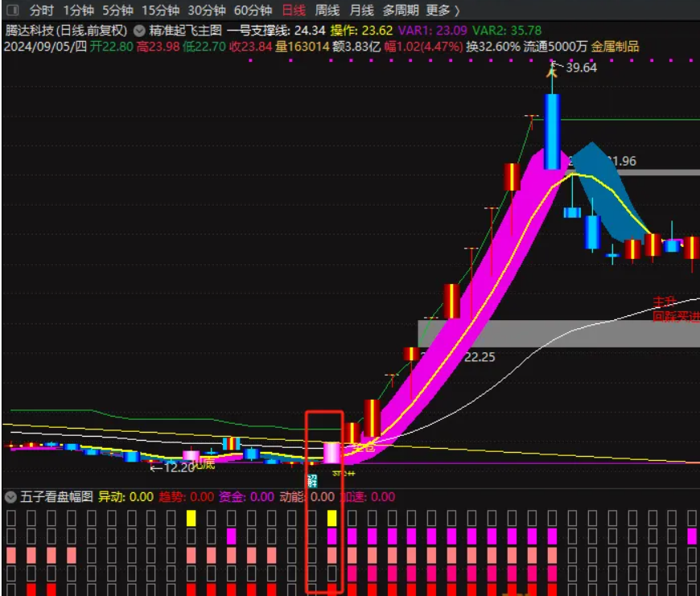Switch to the 60分钟 period tab
This screenshot has height=596, width=700.
253,10
